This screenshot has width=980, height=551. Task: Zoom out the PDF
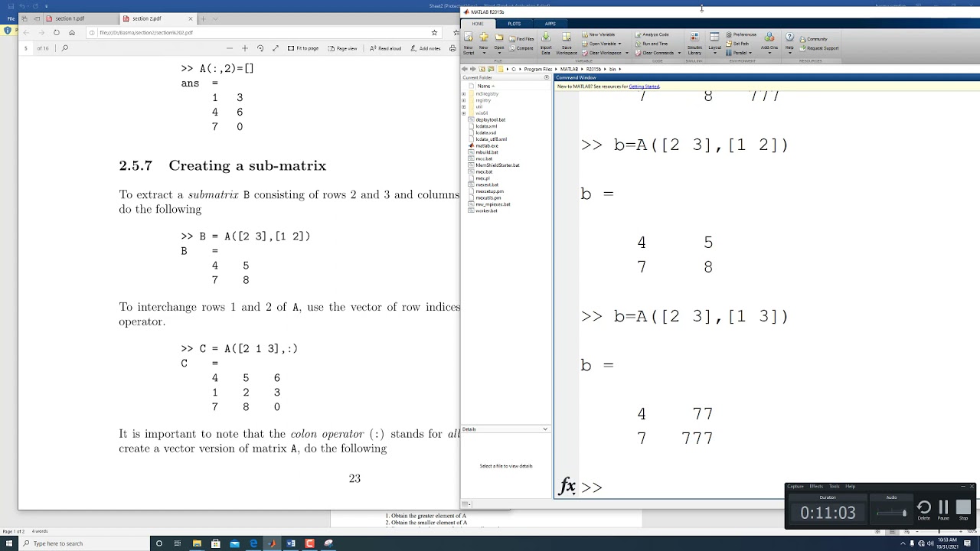click(x=229, y=48)
